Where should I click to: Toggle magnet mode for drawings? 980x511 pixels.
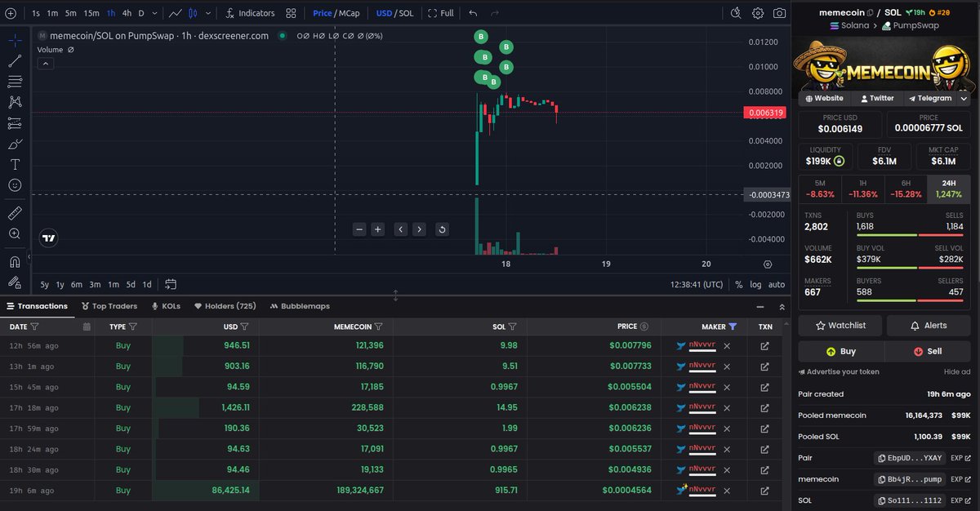(x=15, y=262)
